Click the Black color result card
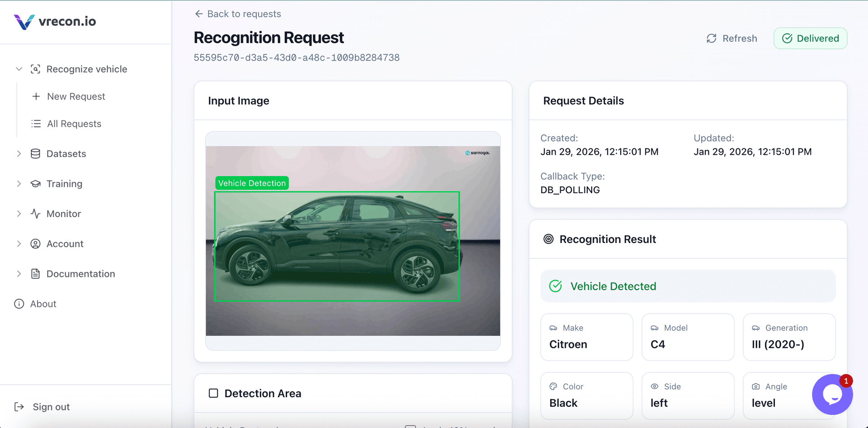 (x=586, y=395)
